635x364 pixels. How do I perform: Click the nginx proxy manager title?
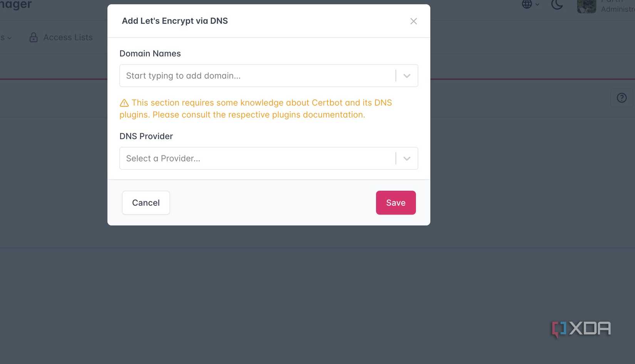(15, 5)
